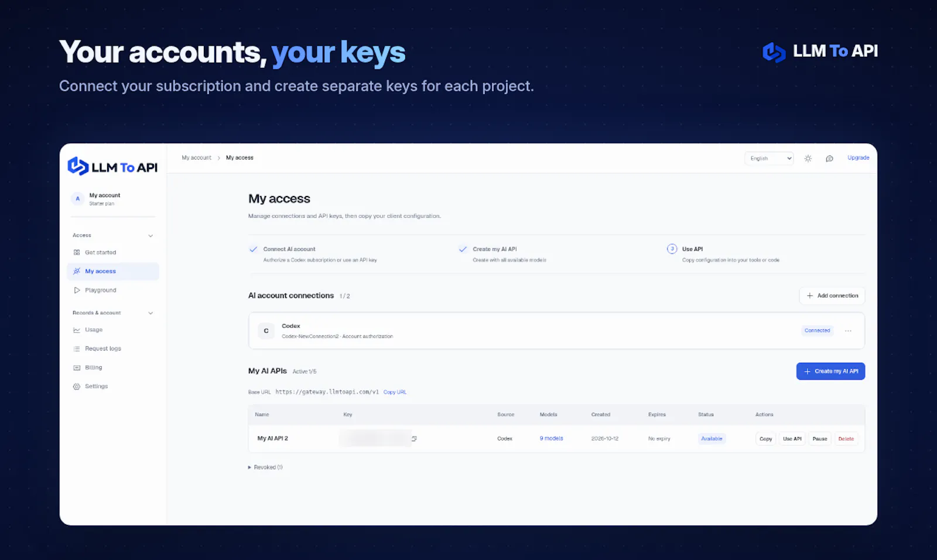The height and width of the screenshot is (560, 937).
Task: Open Usage in the sidebar
Action: [113, 330]
